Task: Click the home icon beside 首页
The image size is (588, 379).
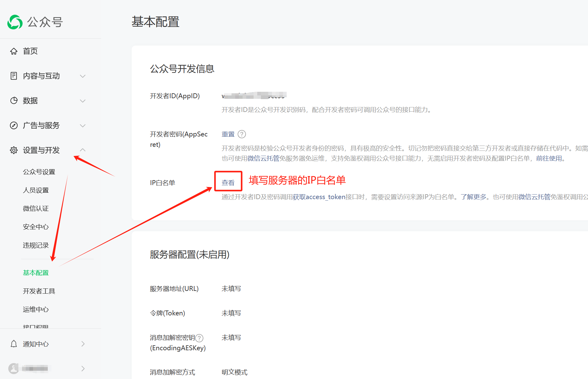Action: coord(14,51)
